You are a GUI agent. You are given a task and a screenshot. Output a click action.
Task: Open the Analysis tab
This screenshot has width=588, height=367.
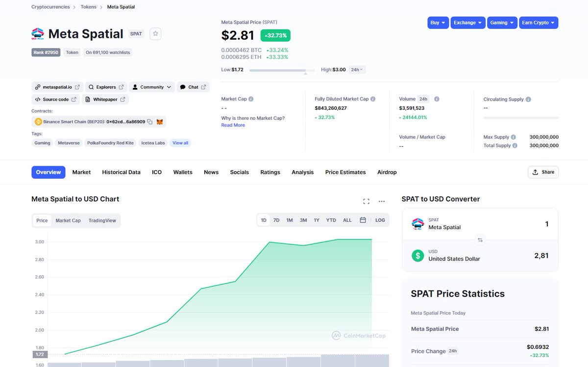(303, 172)
